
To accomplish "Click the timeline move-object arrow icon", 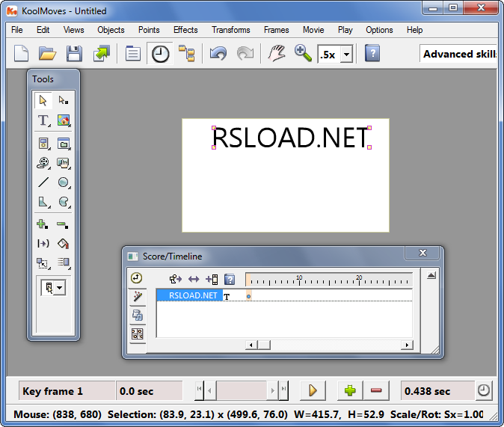I will (x=176, y=279).
